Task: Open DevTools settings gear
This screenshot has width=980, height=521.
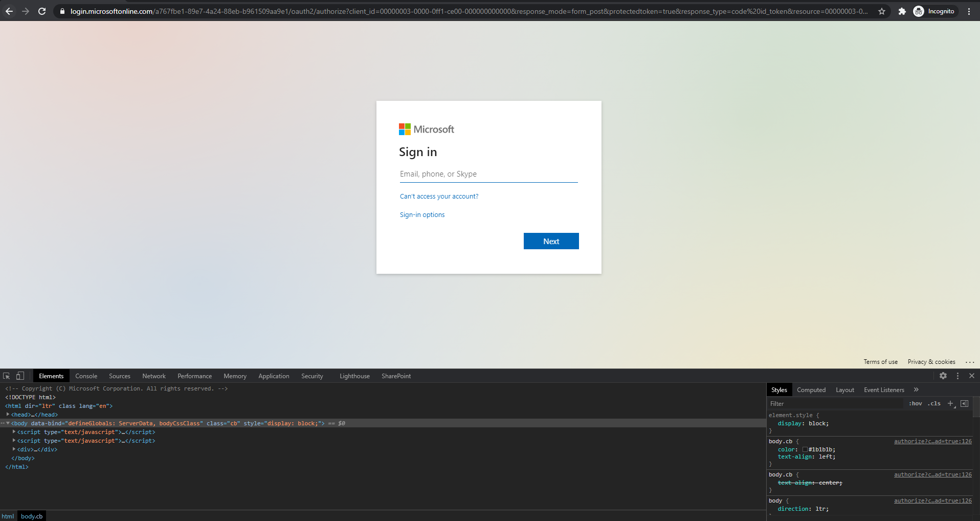Action: (943, 376)
